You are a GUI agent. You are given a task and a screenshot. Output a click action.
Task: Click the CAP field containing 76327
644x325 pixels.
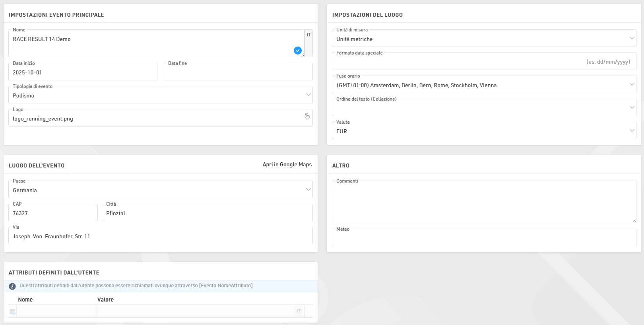(x=53, y=213)
